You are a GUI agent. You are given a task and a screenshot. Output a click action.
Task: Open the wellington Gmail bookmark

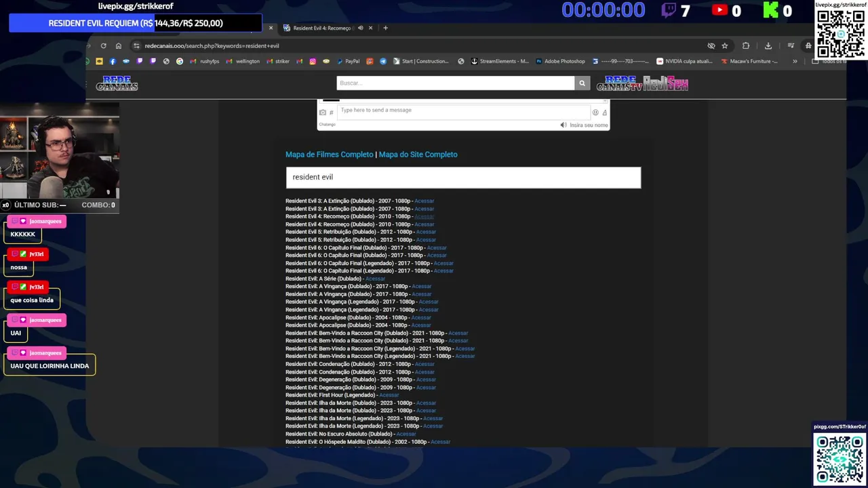(x=243, y=61)
